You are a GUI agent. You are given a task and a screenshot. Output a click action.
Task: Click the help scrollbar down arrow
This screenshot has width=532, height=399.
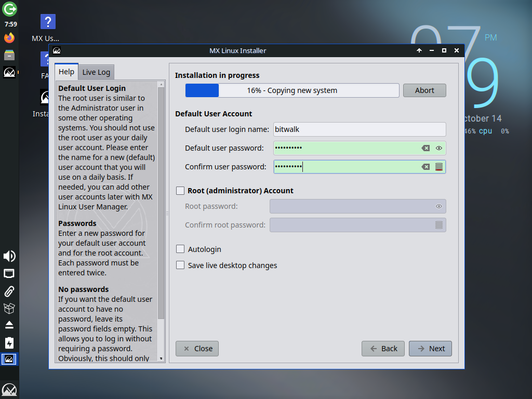coord(161,358)
